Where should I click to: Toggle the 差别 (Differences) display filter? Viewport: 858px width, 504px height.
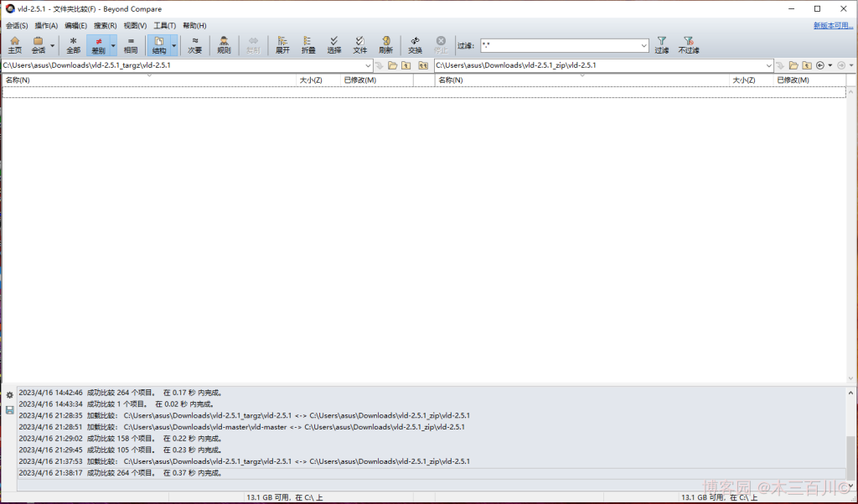[x=98, y=44]
